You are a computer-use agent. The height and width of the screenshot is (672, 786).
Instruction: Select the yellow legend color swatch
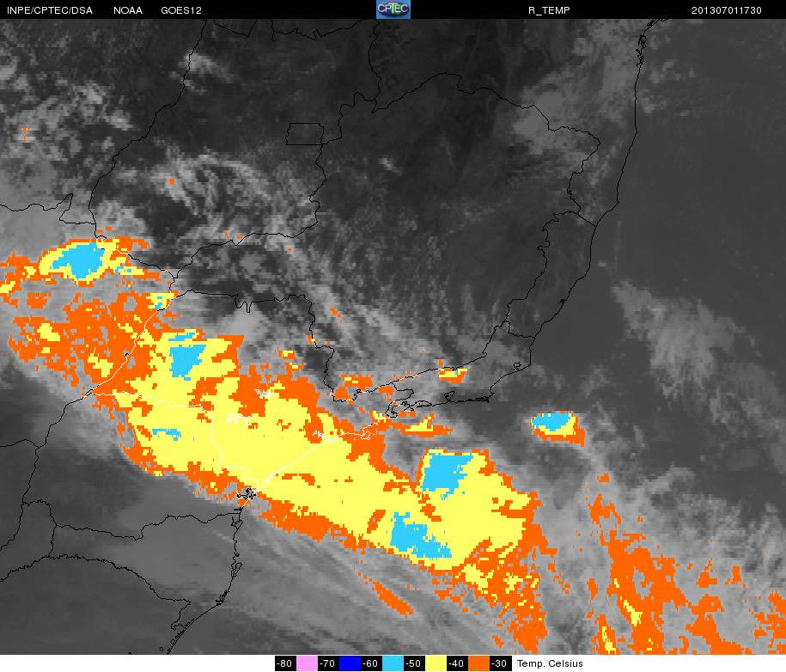[436, 663]
